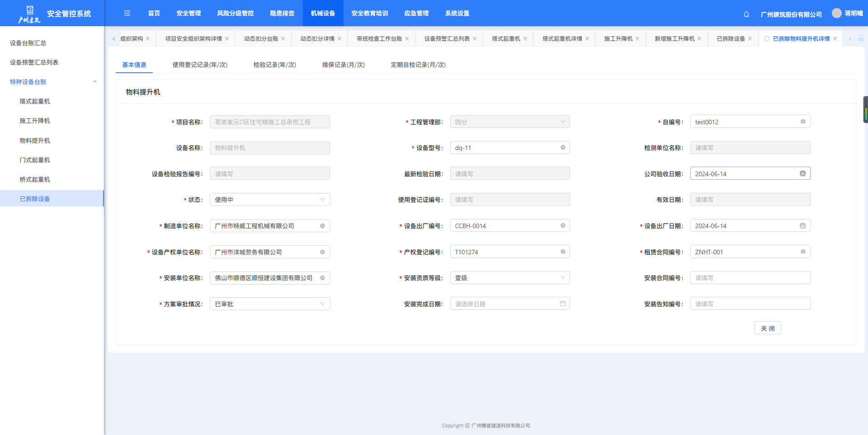This screenshot has width=868, height=435.
Task: Open 物料提升机 in the sidebar
Action: point(35,140)
